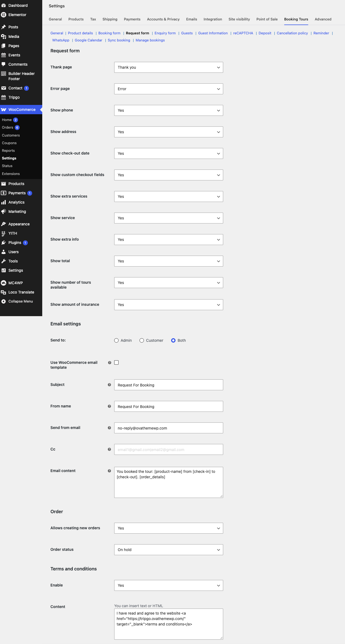
Task: Open Analytics bar chart icon
Action: pos(4,202)
